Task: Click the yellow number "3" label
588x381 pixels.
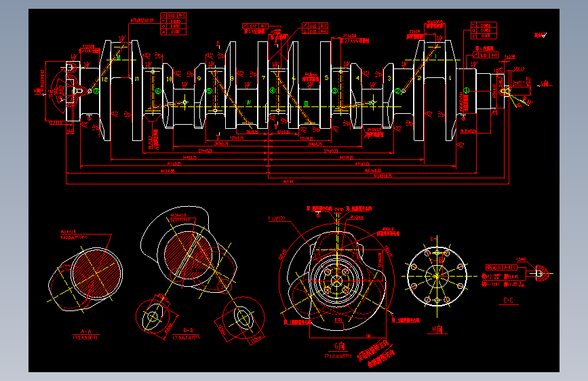Action: coord(389,79)
